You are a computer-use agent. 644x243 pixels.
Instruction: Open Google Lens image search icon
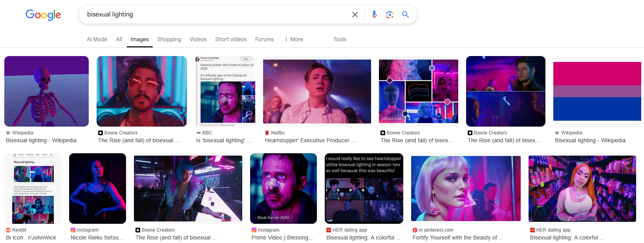[390, 15]
